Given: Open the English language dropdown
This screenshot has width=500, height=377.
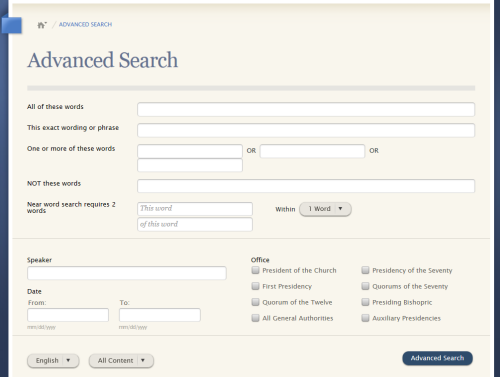Looking at the screenshot, I should coord(53,361).
